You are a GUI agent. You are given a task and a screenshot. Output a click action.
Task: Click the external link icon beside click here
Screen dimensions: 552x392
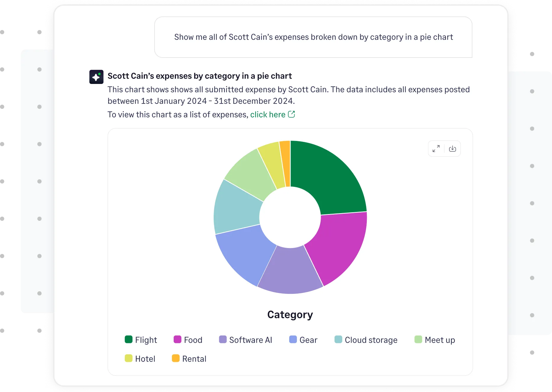pos(291,114)
